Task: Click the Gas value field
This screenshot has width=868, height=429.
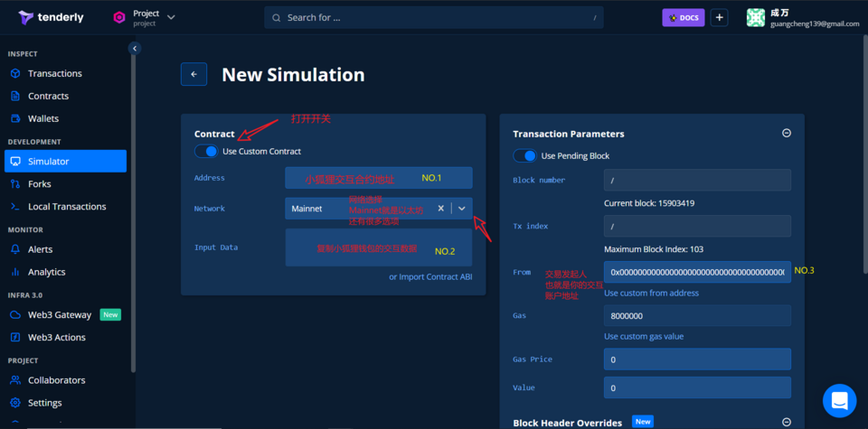Action: pyautogui.click(x=697, y=316)
